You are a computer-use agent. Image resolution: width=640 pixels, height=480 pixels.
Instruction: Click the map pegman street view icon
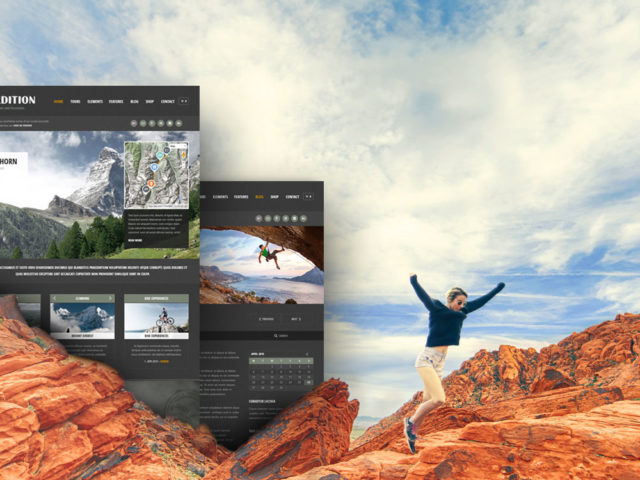click(x=184, y=155)
